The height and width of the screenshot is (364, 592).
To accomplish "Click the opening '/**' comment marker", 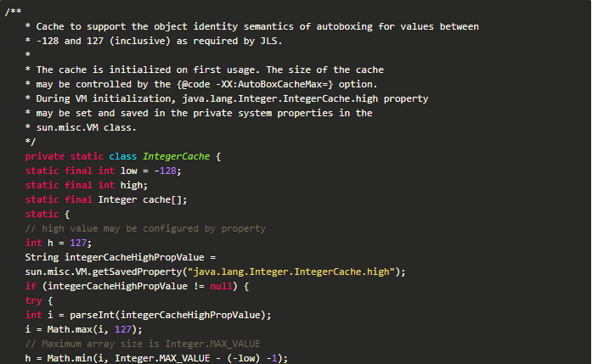I will [13, 12].
